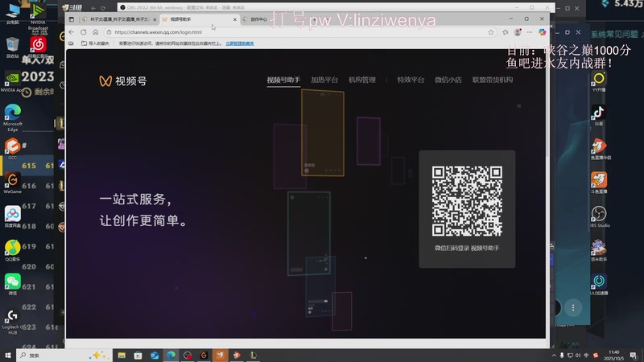Open Outlook from taskbar
Screen dimensions: 644x362
(155, 355)
